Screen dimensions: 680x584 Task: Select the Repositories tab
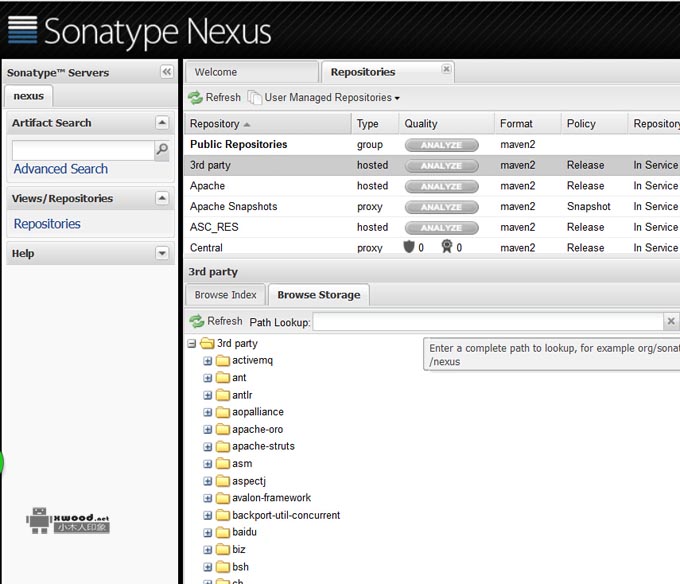[363, 72]
